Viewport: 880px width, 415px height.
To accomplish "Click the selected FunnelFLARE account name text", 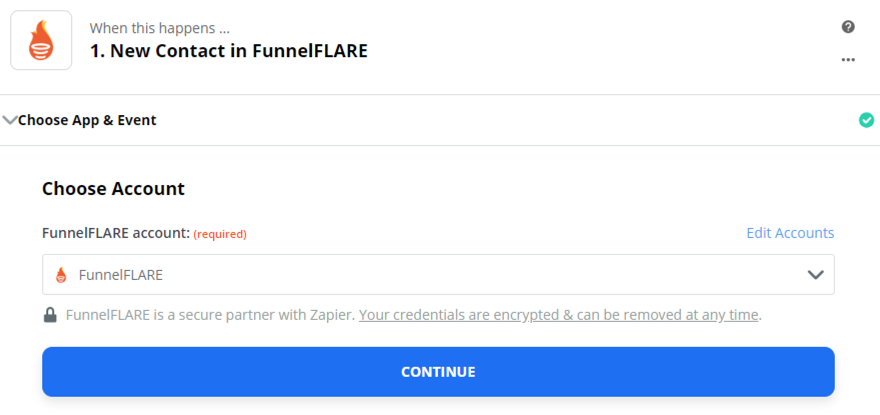I will pos(121,275).
